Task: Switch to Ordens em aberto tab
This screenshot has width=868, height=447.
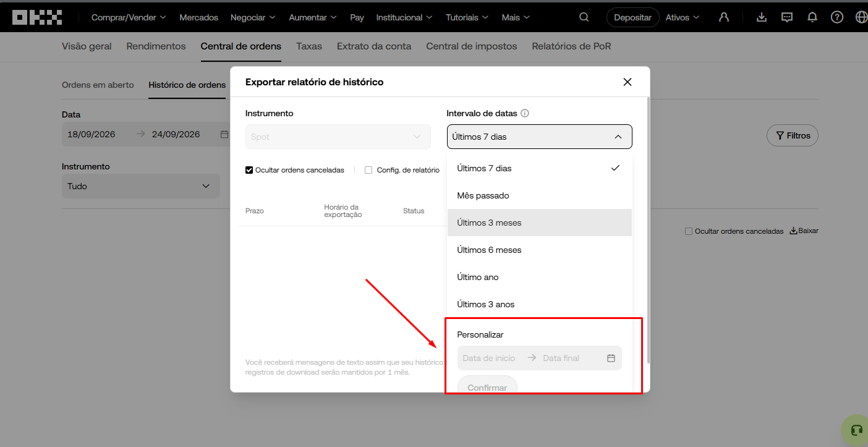Action: point(98,85)
